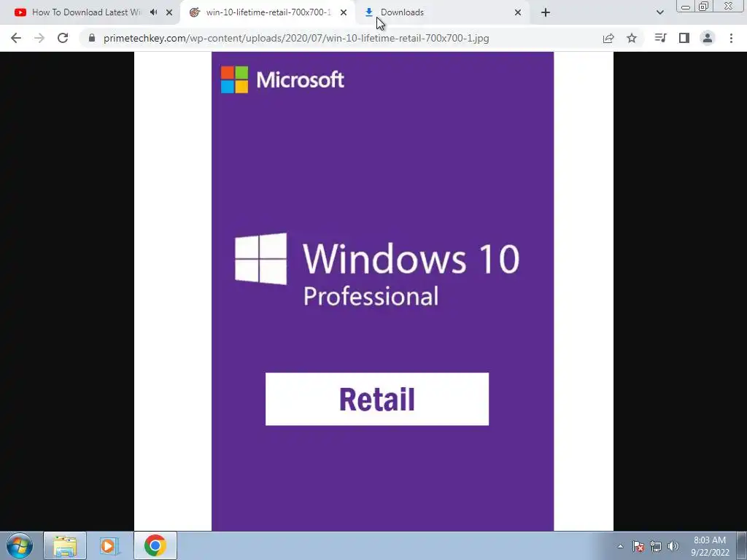Screen dimensions: 747x560
Task: Open File Explorer from the taskbar
Action: 65,545
